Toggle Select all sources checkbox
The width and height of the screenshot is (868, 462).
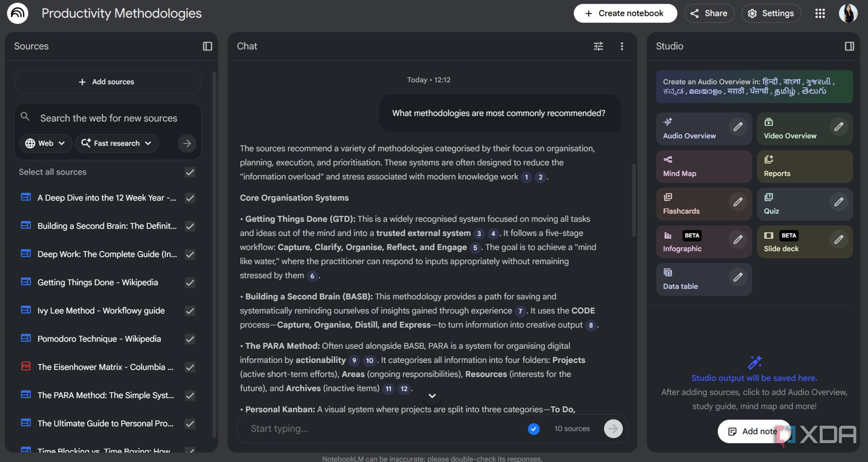[190, 172]
